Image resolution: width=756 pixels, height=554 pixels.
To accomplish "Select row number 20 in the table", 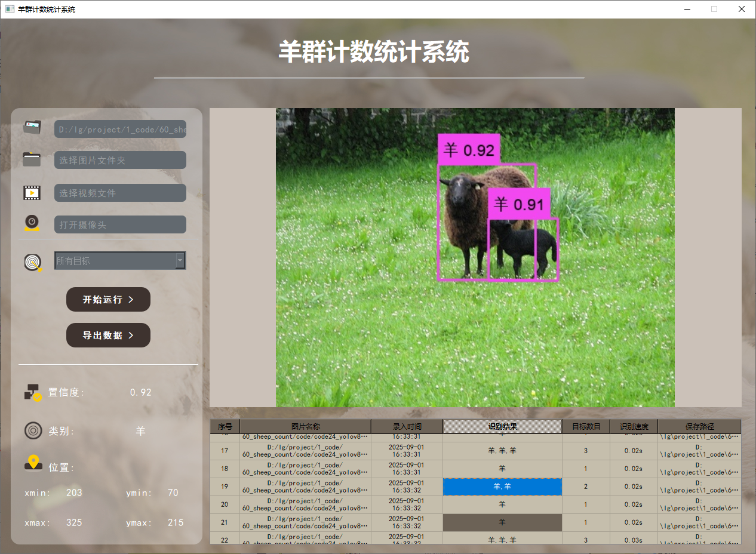I will pos(225,504).
